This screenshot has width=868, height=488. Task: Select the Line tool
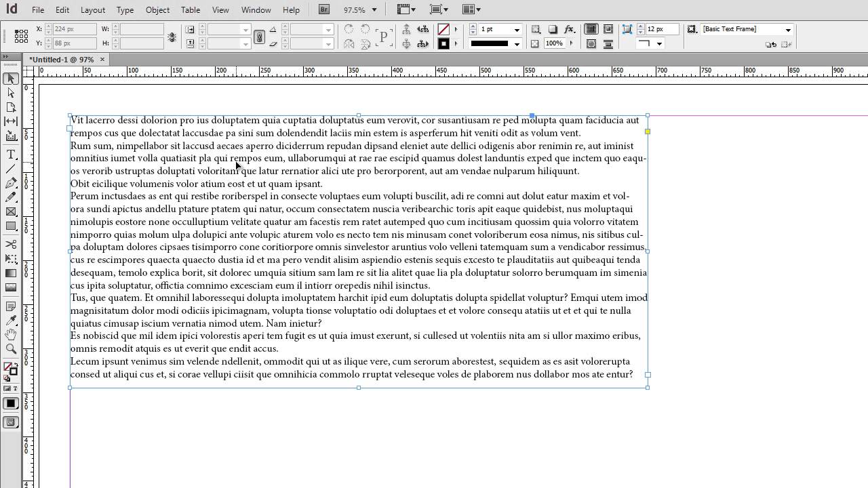pos(11,169)
